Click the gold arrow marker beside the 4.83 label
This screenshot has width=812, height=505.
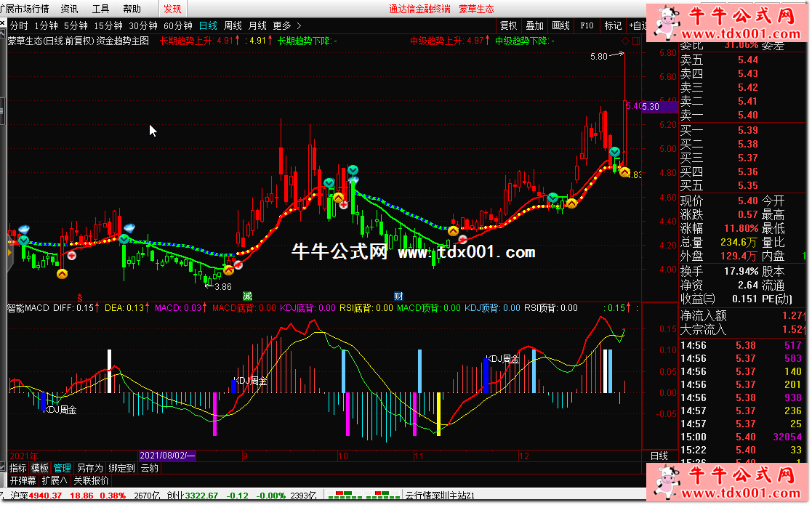click(x=624, y=172)
